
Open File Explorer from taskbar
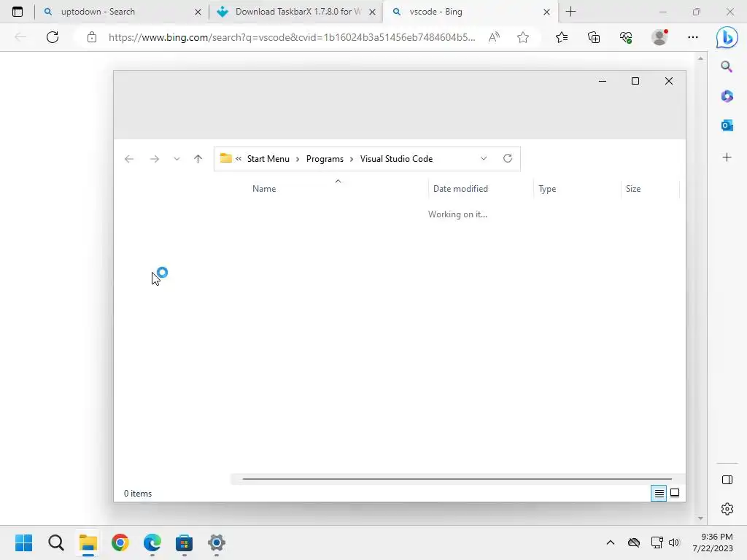pyautogui.click(x=88, y=542)
